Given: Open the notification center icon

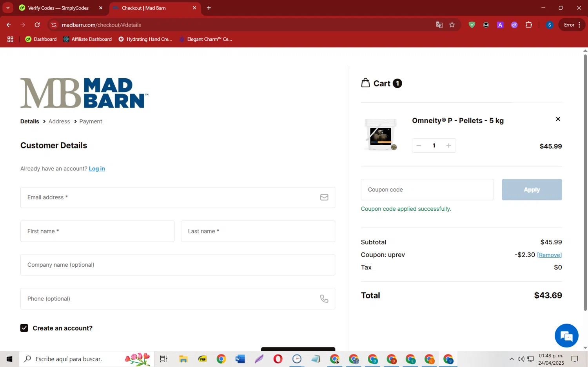Looking at the screenshot, I should point(575,359).
